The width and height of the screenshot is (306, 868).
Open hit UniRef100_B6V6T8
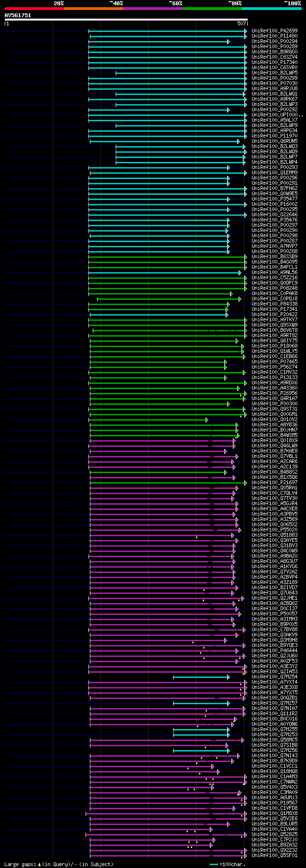tap(274, 330)
